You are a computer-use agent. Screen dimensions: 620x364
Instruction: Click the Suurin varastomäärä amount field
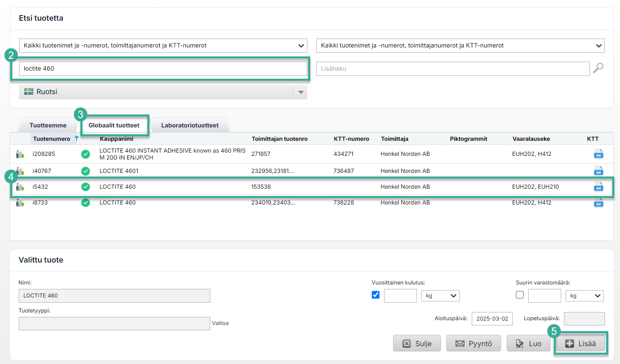click(x=544, y=296)
